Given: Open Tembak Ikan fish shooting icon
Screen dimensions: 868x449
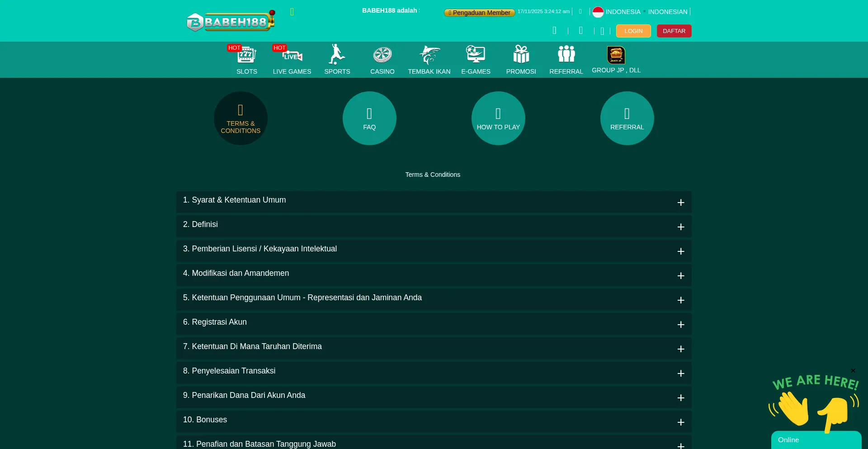Looking at the screenshot, I should coord(429,55).
